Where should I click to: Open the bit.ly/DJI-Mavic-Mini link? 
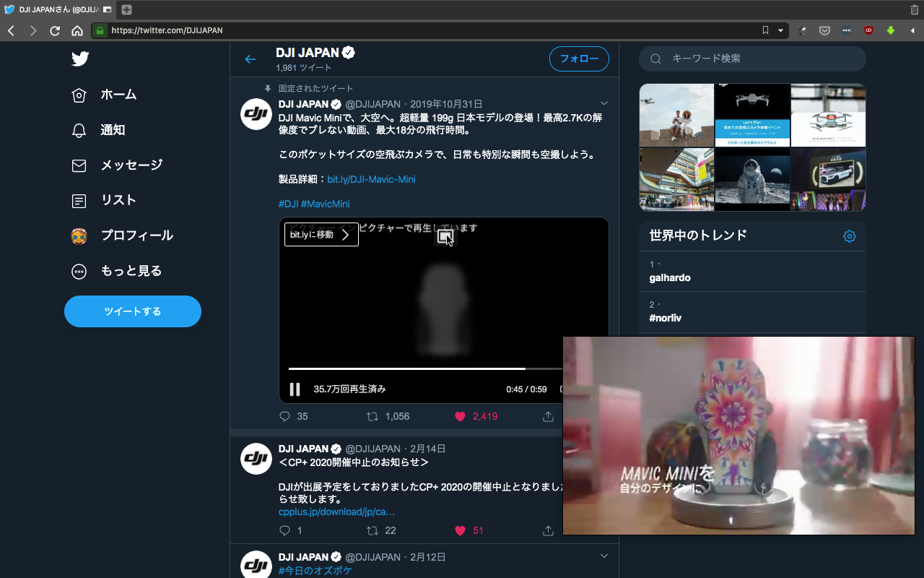(371, 179)
